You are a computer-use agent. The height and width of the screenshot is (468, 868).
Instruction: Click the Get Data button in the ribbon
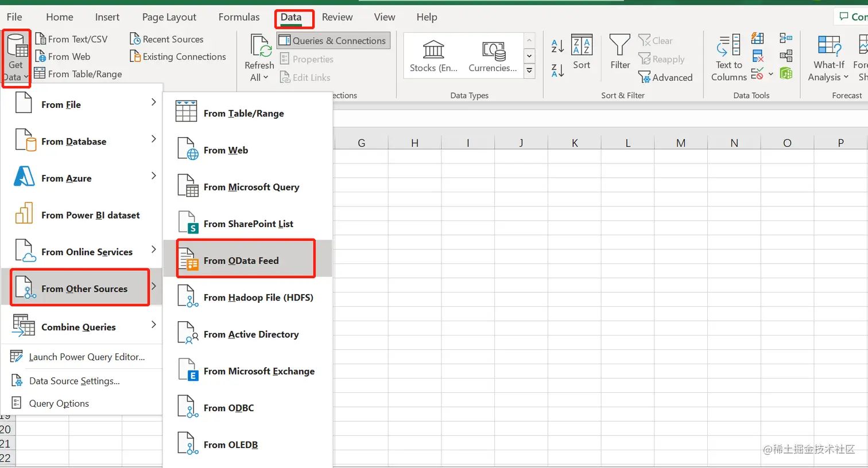click(x=15, y=58)
